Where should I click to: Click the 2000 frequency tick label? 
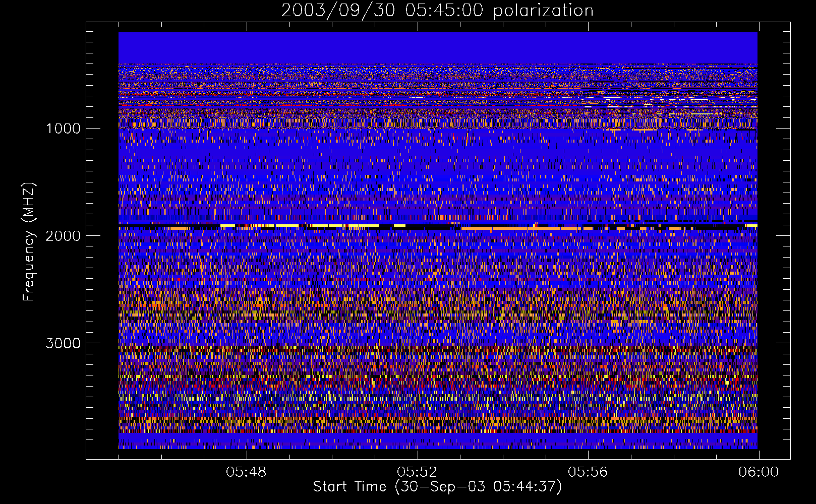tap(64, 236)
